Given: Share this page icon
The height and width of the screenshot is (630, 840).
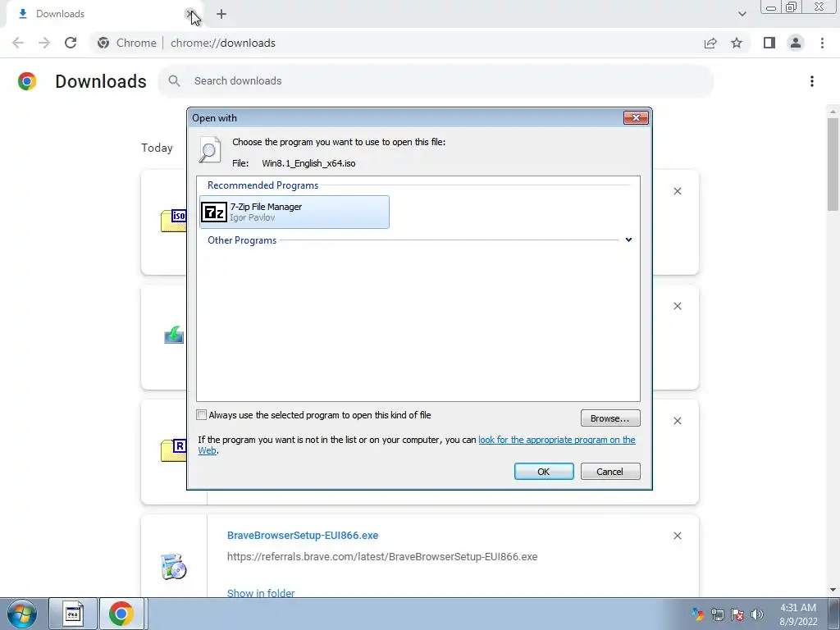Looking at the screenshot, I should pos(710,43).
